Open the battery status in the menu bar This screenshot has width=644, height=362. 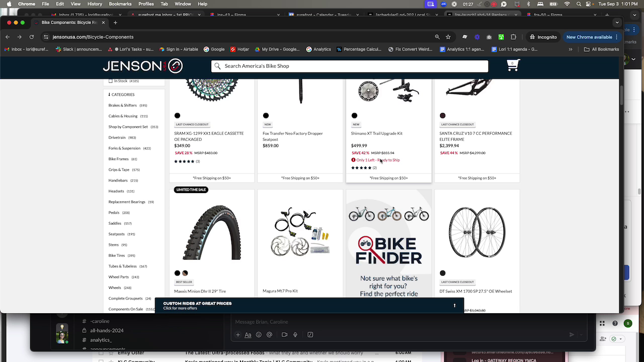coord(553,4)
